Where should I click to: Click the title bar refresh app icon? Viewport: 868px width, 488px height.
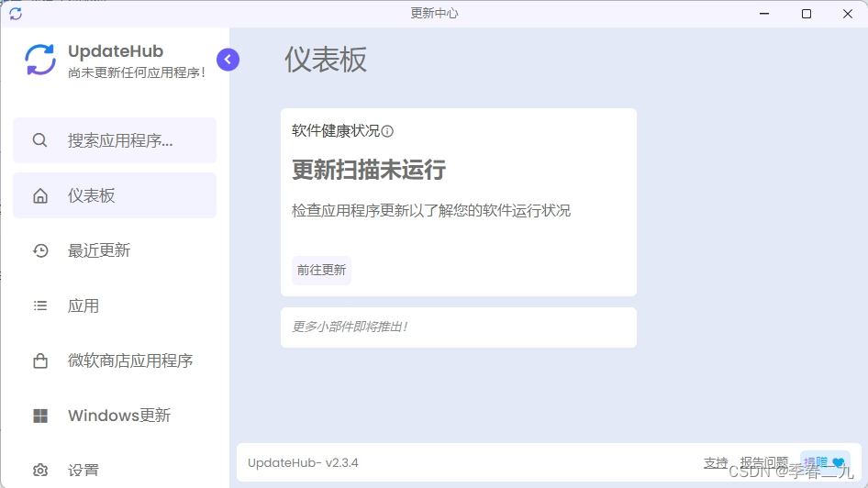16,14
